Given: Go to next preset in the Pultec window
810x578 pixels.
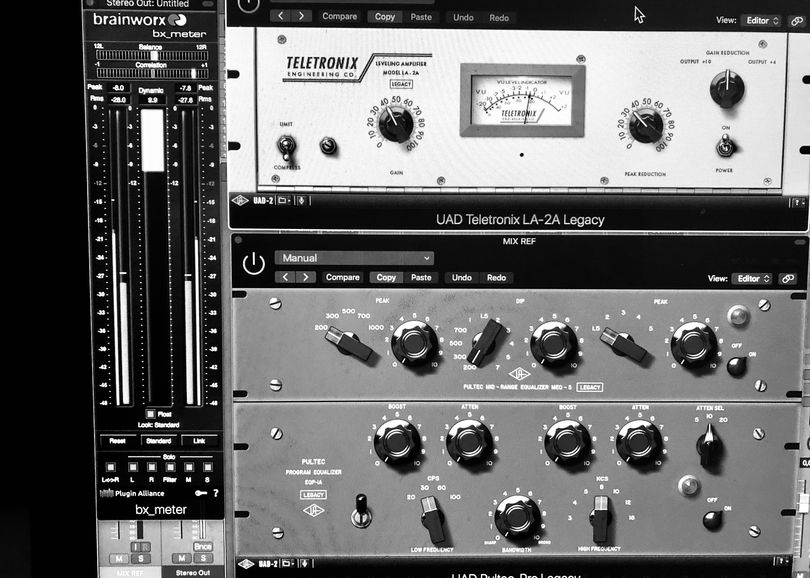Looking at the screenshot, I should [x=305, y=277].
